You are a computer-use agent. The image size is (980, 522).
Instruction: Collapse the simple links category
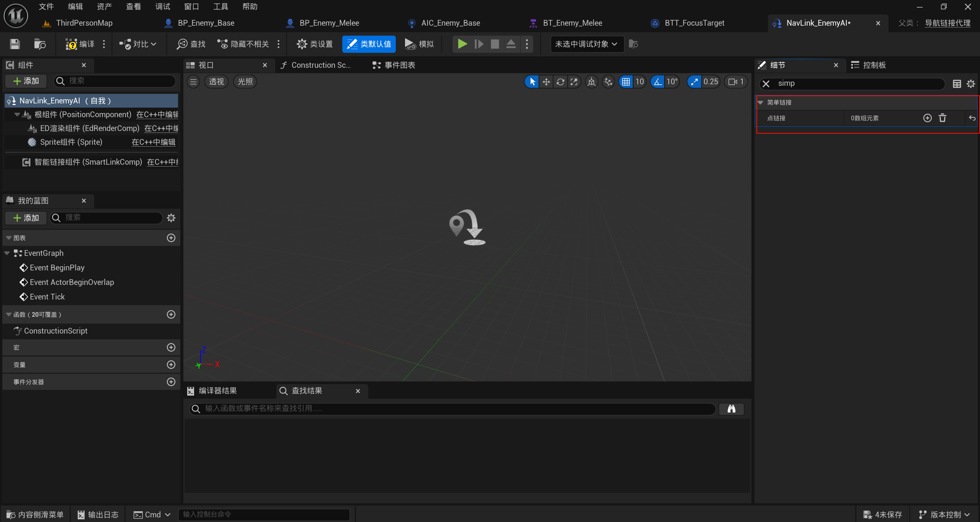[761, 102]
